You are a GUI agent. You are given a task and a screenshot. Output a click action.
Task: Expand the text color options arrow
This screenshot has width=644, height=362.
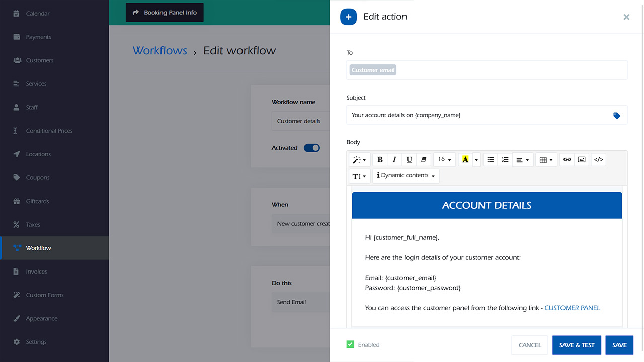[x=476, y=160]
